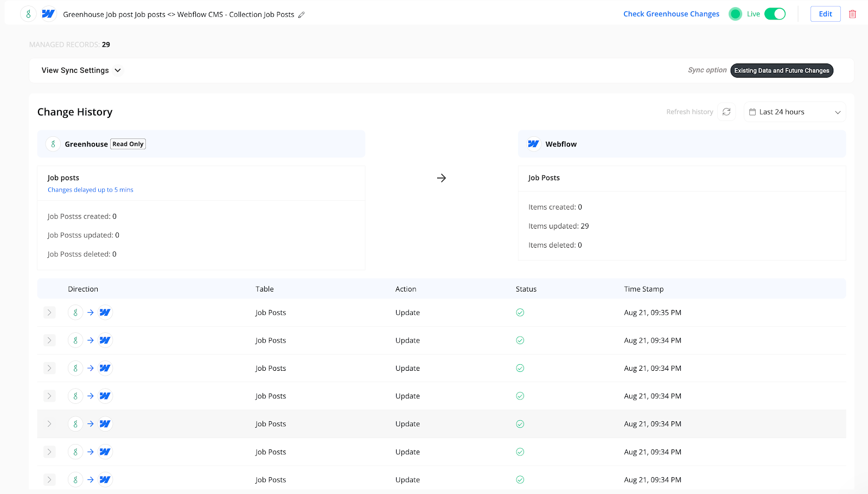Image resolution: width=868 pixels, height=494 pixels.
Task: Toggle the Live sync switch off
Action: pos(775,14)
